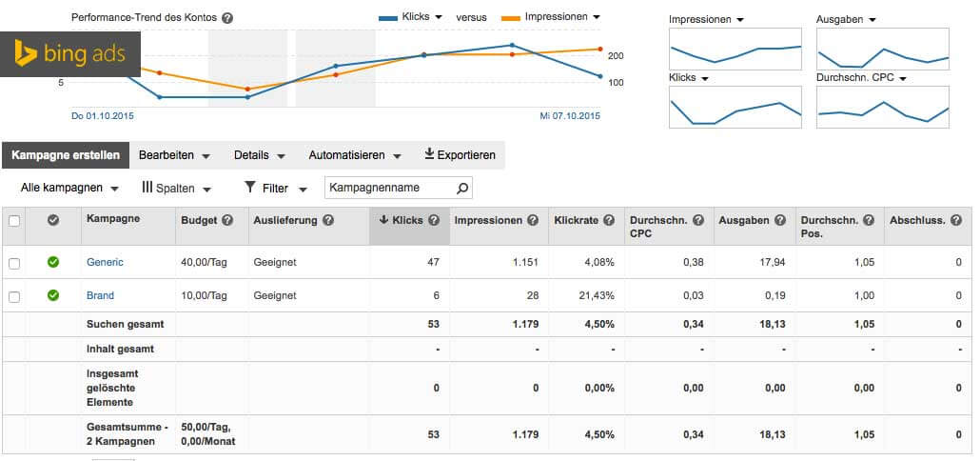Click the help icon beside Budget column
Screen dimensions: 980x461
click(x=227, y=220)
